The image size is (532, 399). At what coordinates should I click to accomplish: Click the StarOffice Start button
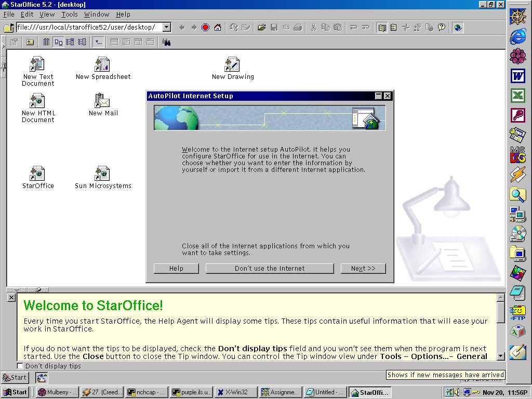coord(15,377)
